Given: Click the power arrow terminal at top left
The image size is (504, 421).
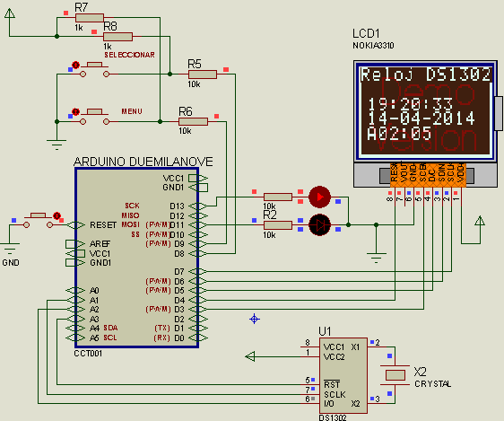Looking at the screenshot, I should coord(10,13).
